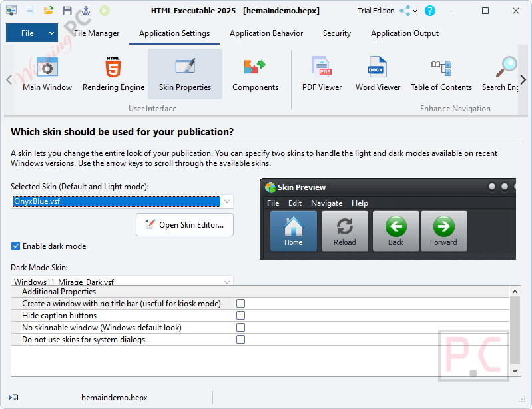Open Navigate menu in Skin Preview

326,203
